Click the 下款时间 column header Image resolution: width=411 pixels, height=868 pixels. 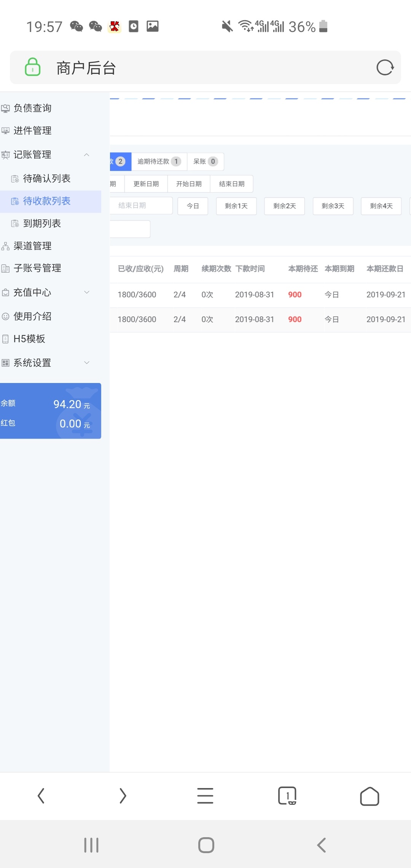point(250,269)
